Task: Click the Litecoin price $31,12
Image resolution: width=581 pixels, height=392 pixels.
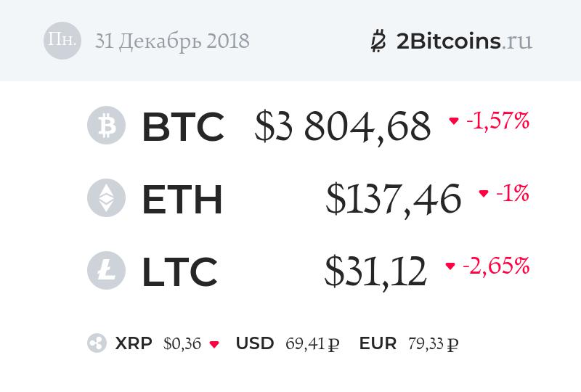Action: coord(375,271)
